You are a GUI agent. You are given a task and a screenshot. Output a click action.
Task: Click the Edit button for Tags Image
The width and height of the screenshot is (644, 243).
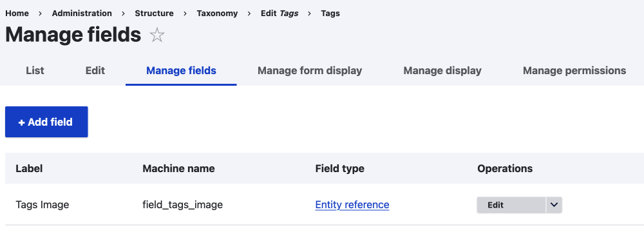click(x=511, y=205)
